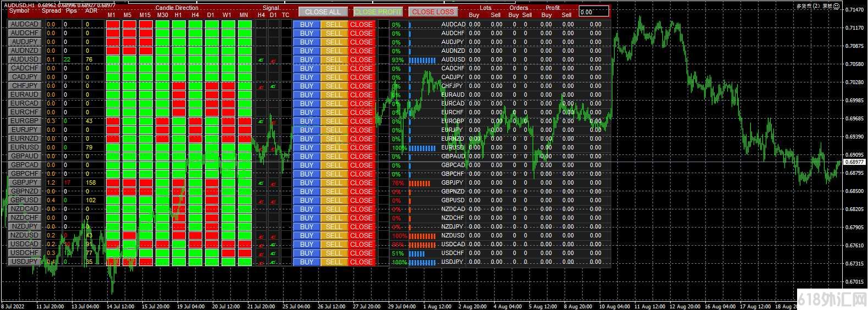
Task: Open the AUDCAD symbol chart button
Action: (x=25, y=24)
